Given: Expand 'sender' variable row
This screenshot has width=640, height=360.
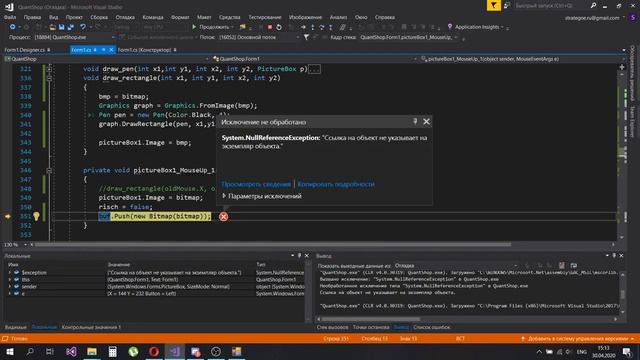Looking at the screenshot, I should coord(10,287).
